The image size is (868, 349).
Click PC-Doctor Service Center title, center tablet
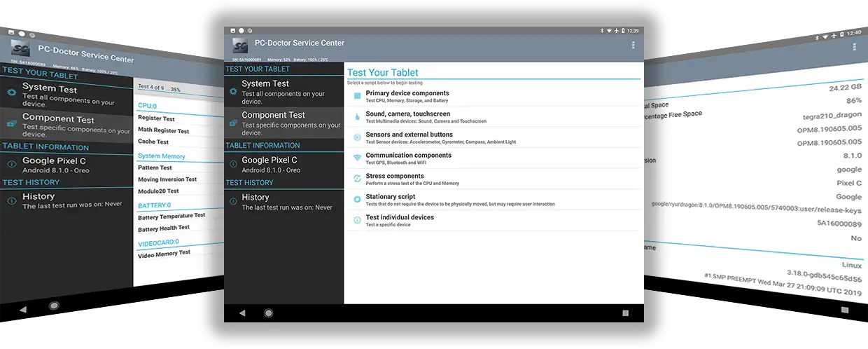click(x=300, y=43)
